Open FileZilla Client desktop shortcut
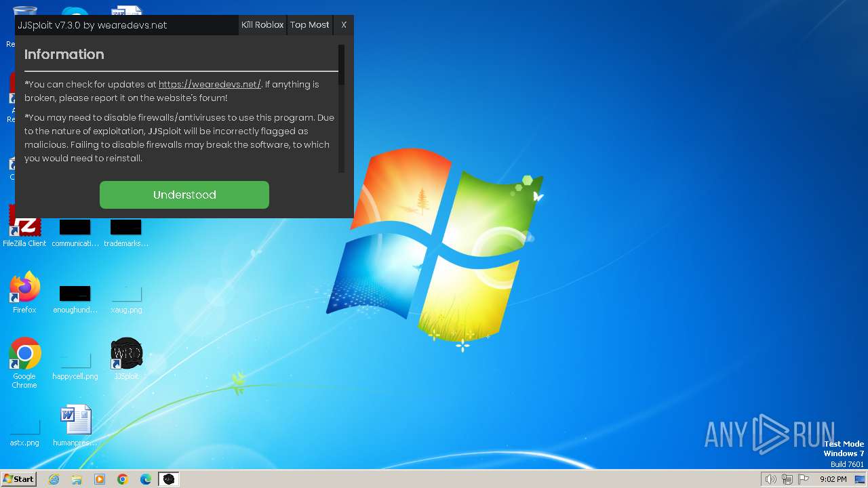Viewport: 868px width, 488px height. (x=24, y=226)
